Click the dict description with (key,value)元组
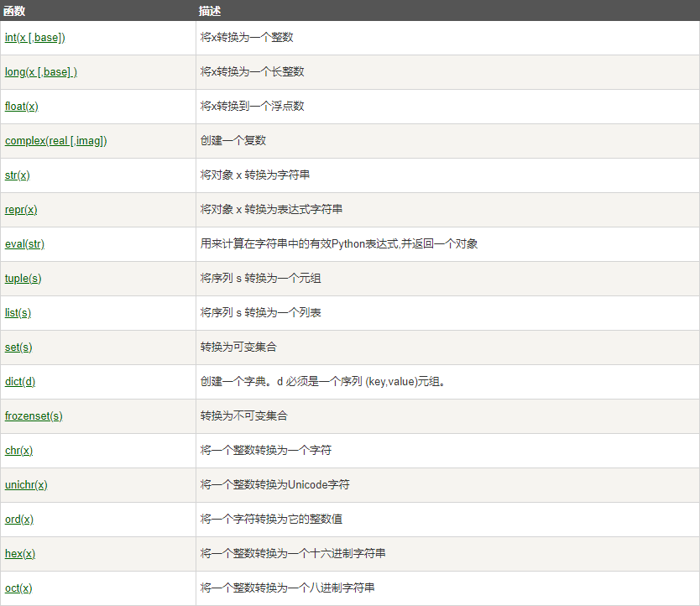 pyautogui.click(x=323, y=381)
